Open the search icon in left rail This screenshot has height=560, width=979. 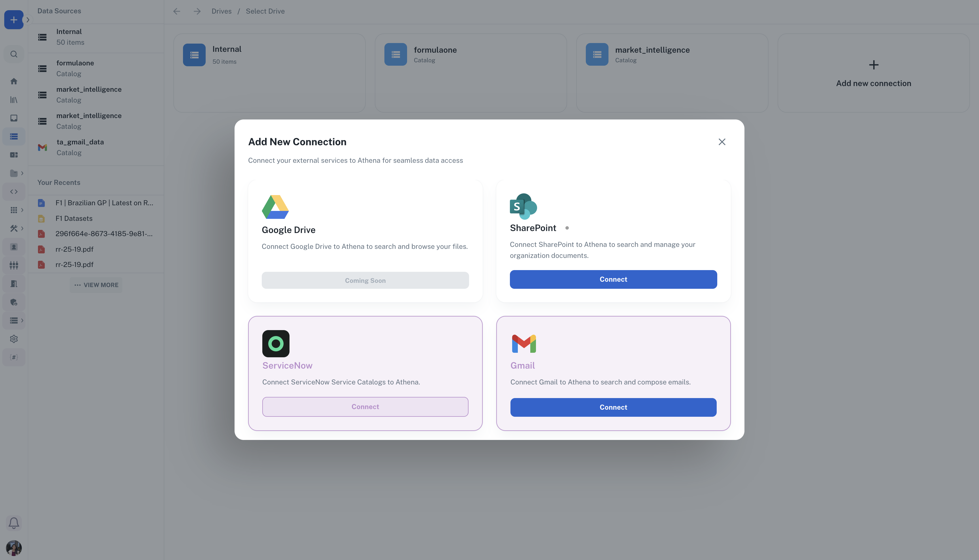tap(14, 54)
